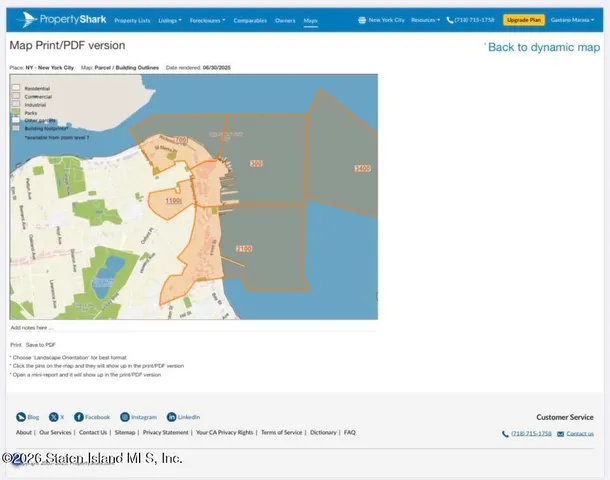Image resolution: width=610 pixels, height=480 pixels.
Task: Click the Upgrade Plan button
Action: click(524, 20)
